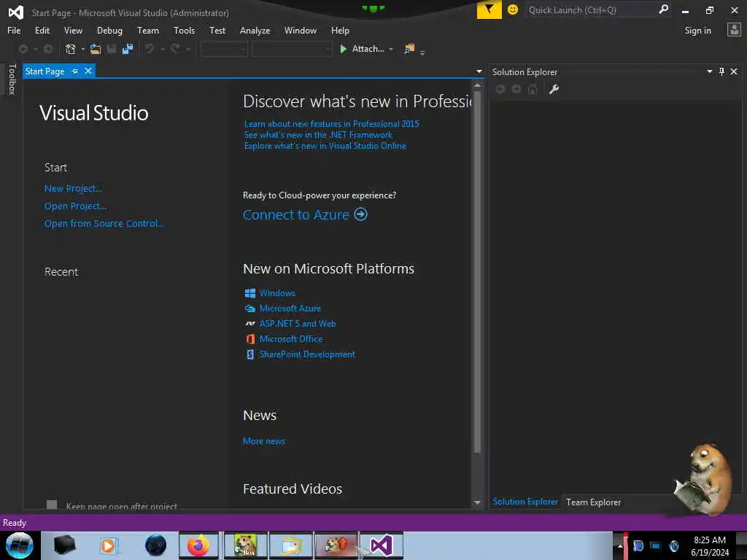Screen dimensions: 747x560
Task: Close the Start Page tab
Action: click(88, 71)
